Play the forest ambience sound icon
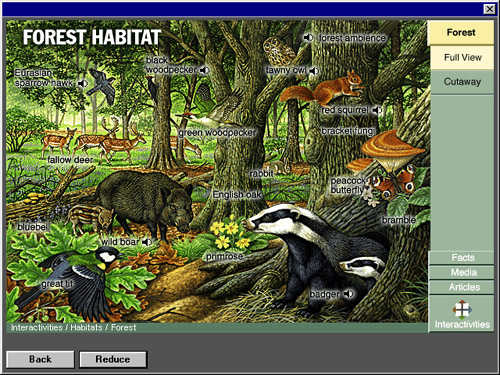Screen dimensions: 500x375 click(x=308, y=38)
